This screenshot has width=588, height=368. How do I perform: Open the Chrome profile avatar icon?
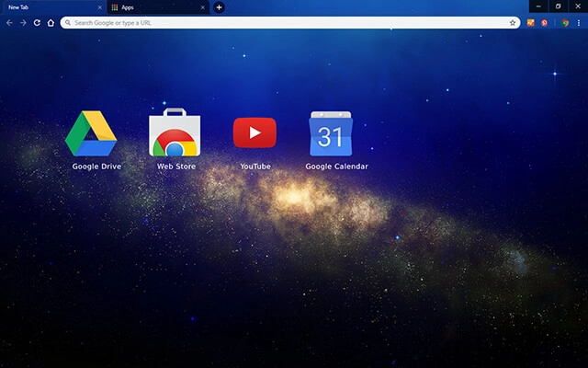tap(565, 23)
